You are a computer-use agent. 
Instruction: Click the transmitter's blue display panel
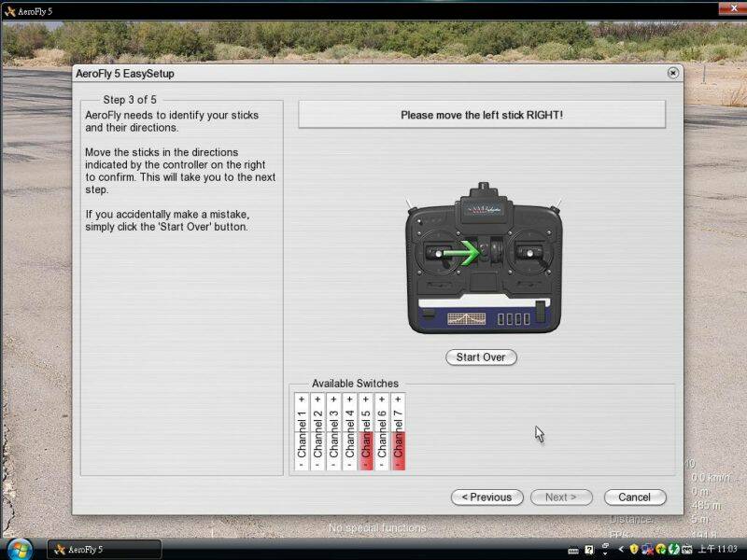click(x=482, y=318)
